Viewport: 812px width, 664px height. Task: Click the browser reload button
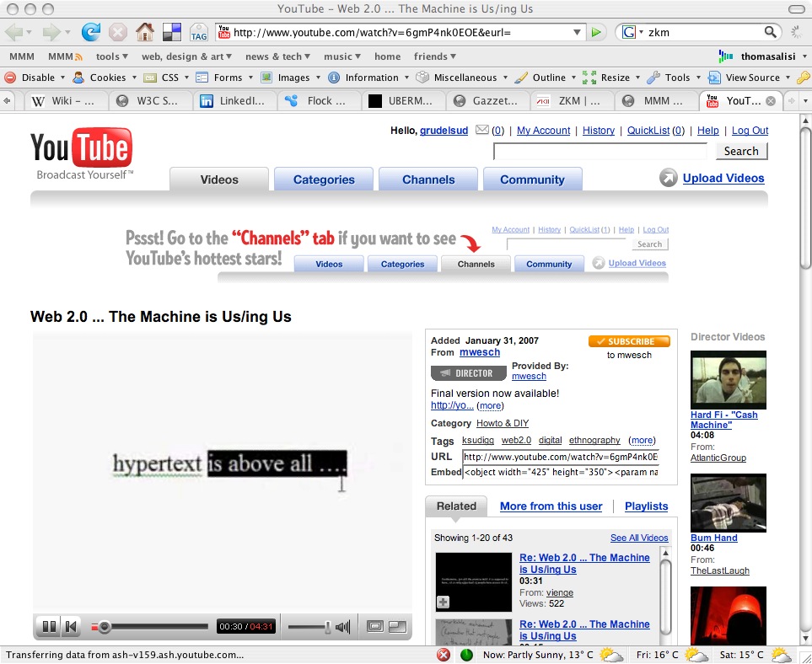[x=91, y=32]
